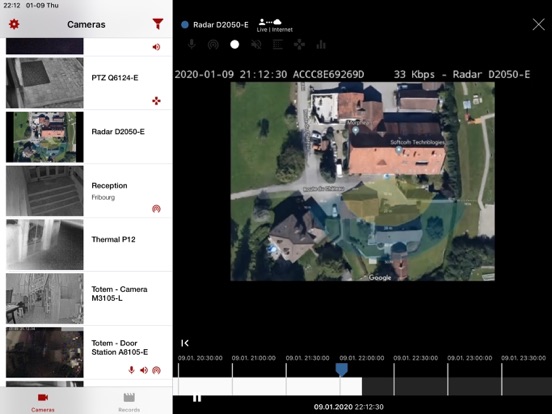
Task: Click the 'Fribourg' location label under Reception
Action: 103,197
